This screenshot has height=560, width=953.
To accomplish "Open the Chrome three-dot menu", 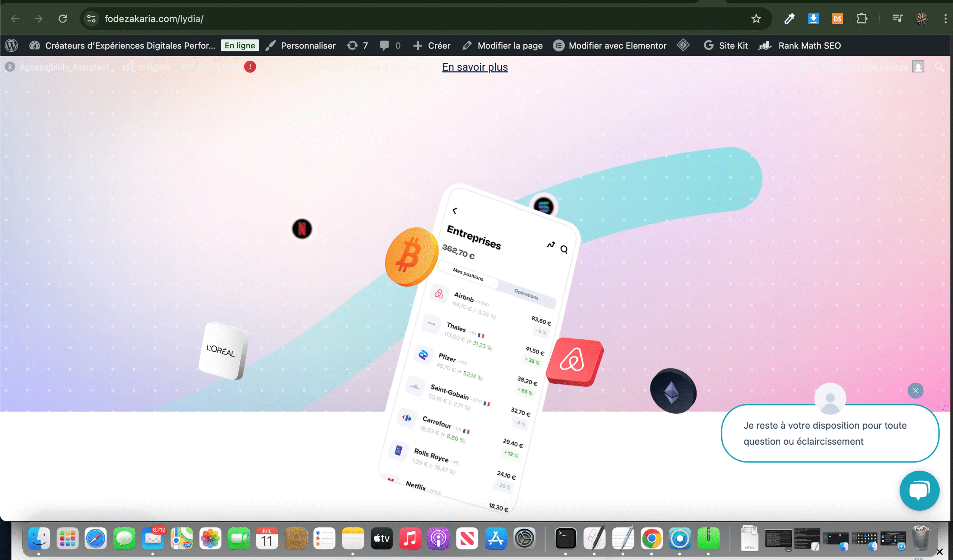I will coord(945,19).
